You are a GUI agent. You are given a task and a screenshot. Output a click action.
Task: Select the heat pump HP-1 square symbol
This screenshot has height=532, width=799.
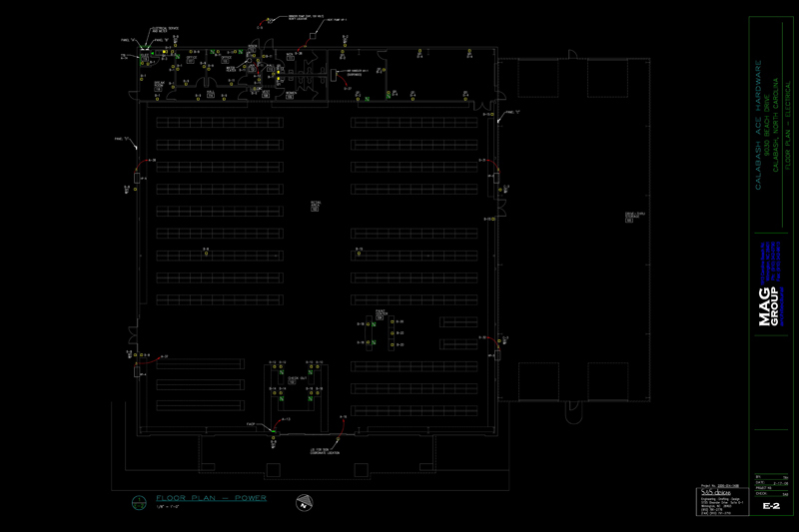[312, 36]
